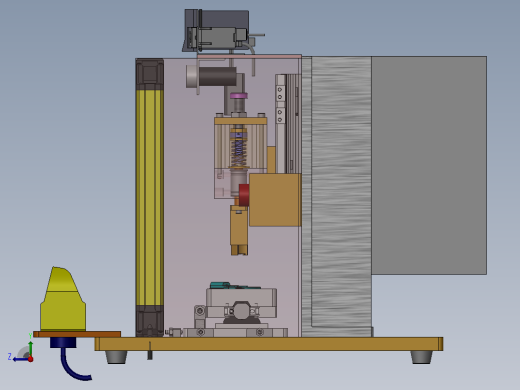The height and width of the screenshot is (390, 520).
Task: Select the pink top plate of the frame
Action: tap(249, 57)
